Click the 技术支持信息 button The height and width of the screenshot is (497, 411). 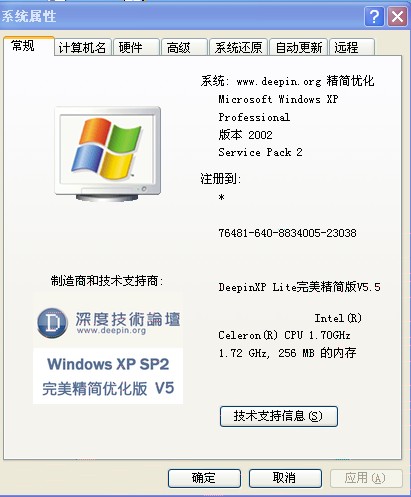point(279,416)
